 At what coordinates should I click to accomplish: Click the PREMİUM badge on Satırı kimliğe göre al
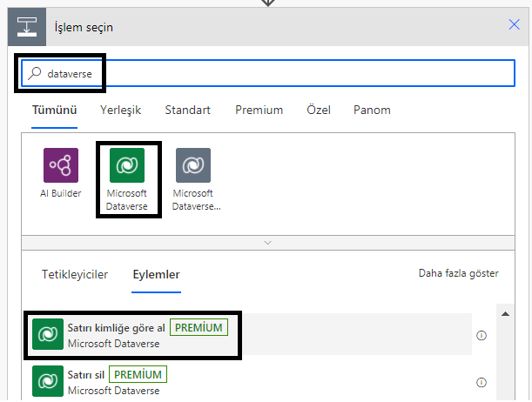(199, 327)
